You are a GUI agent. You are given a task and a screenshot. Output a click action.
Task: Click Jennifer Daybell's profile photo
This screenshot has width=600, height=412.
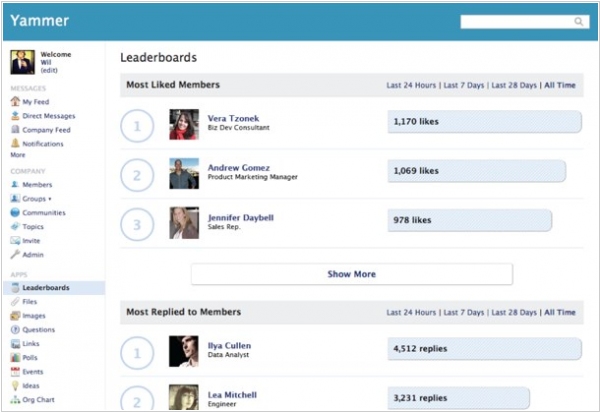[x=184, y=223]
